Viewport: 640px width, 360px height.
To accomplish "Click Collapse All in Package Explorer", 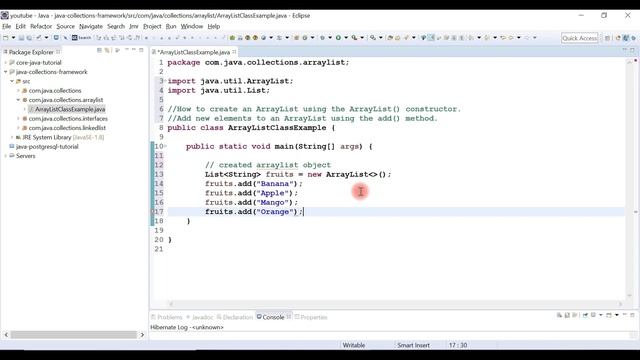I will pyautogui.click(x=99, y=51).
